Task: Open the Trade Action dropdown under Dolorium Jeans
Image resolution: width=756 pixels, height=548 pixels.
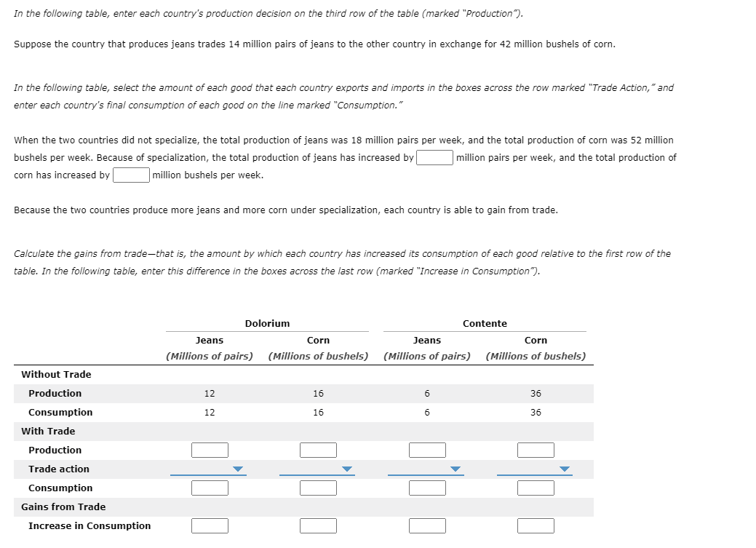Action: point(210,469)
